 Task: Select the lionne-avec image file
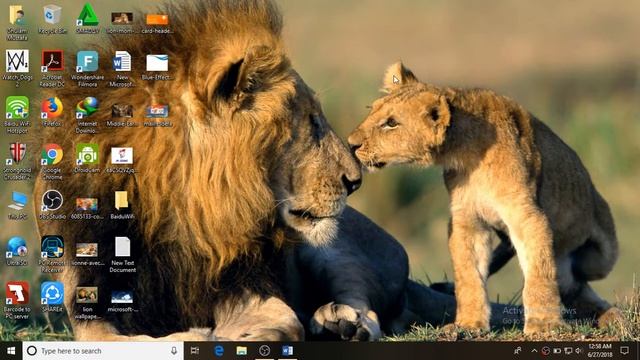click(x=87, y=254)
